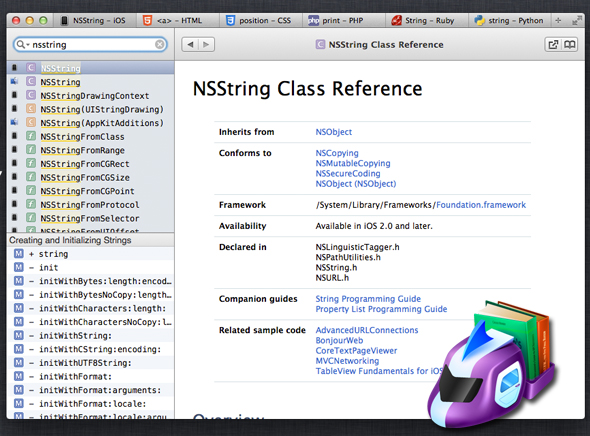Jump to initWithFormat:locale: method
590x436 pixels.
coord(90,404)
